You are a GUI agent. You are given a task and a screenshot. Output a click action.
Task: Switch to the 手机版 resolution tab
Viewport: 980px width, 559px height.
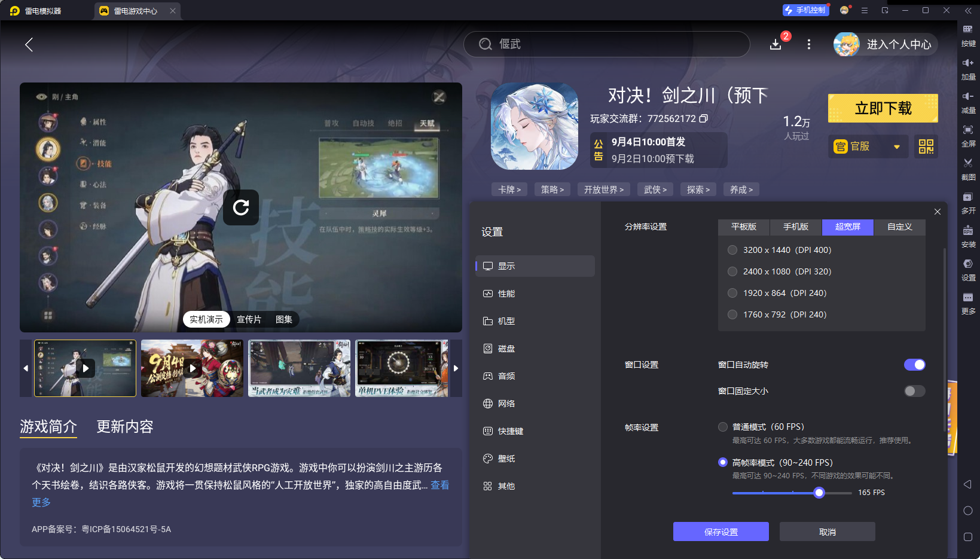tap(796, 227)
